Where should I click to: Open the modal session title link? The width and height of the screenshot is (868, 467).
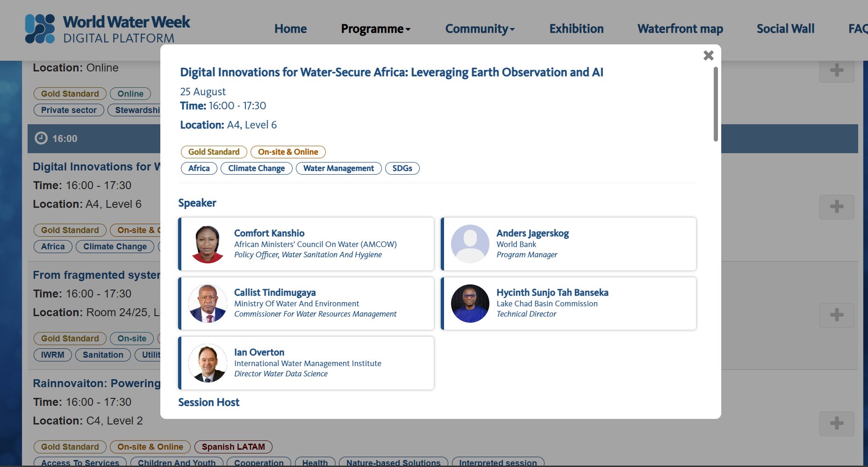(x=392, y=72)
